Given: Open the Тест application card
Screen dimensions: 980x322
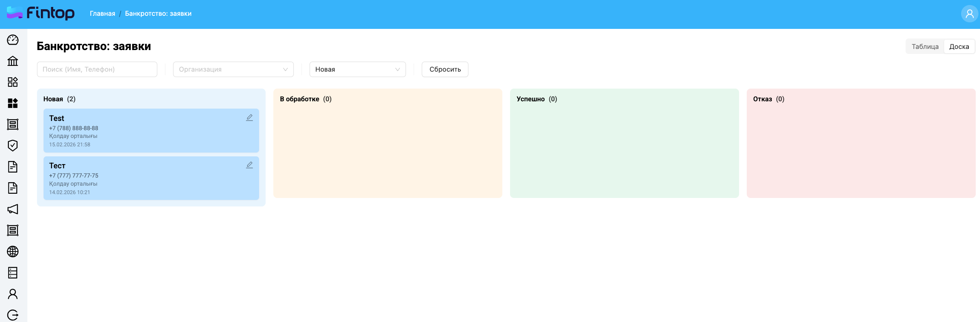Looking at the screenshot, I should tap(151, 178).
